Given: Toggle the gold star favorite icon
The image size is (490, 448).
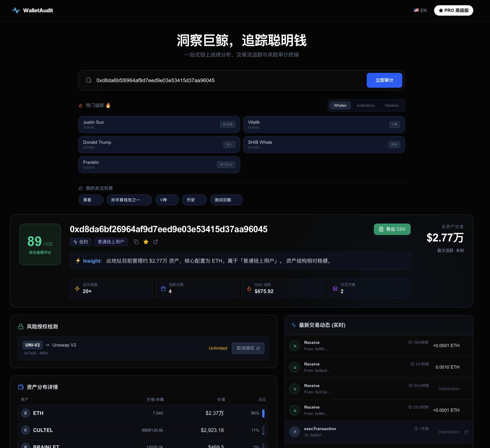Looking at the screenshot, I should 146,242.
